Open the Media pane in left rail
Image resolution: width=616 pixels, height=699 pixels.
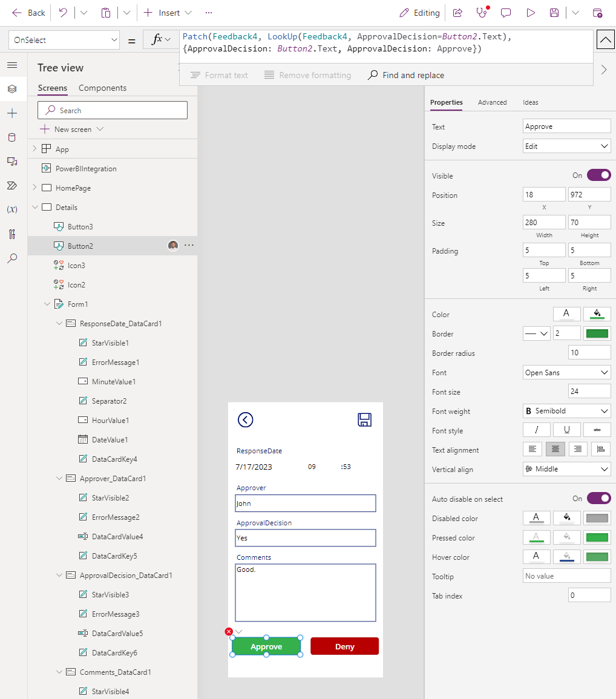click(11, 162)
